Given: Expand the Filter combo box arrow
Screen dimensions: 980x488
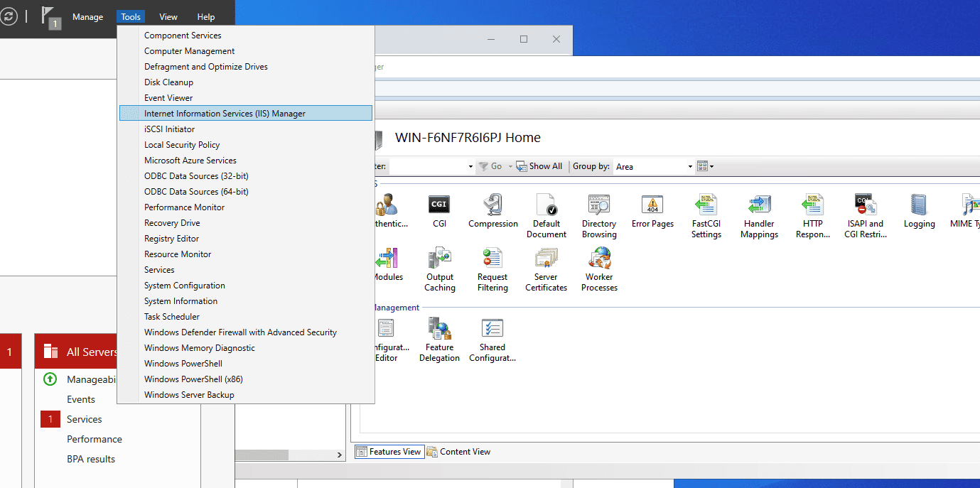Looking at the screenshot, I should click(x=470, y=167).
